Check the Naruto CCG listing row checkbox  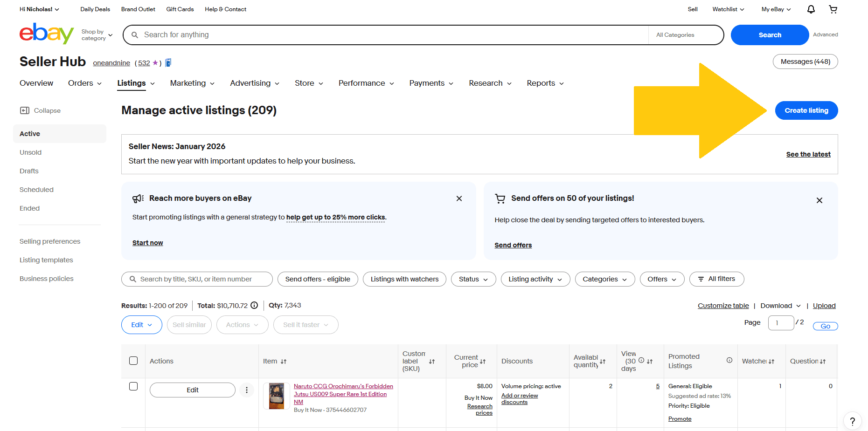click(x=133, y=386)
